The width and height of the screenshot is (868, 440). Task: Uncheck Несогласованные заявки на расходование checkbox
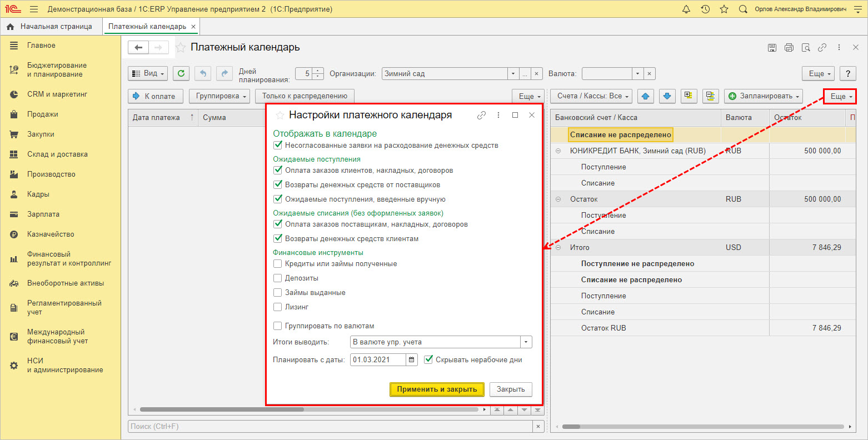278,145
